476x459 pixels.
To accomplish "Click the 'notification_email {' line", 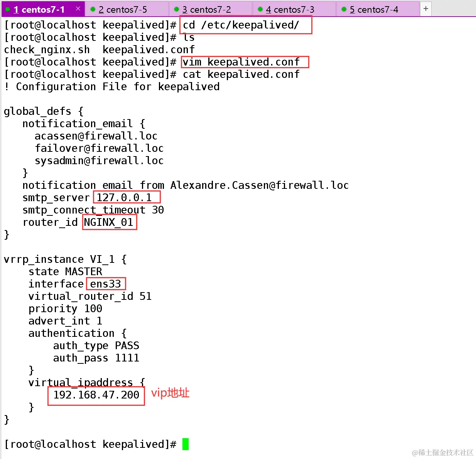I will pyautogui.click(x=84, y=124).
